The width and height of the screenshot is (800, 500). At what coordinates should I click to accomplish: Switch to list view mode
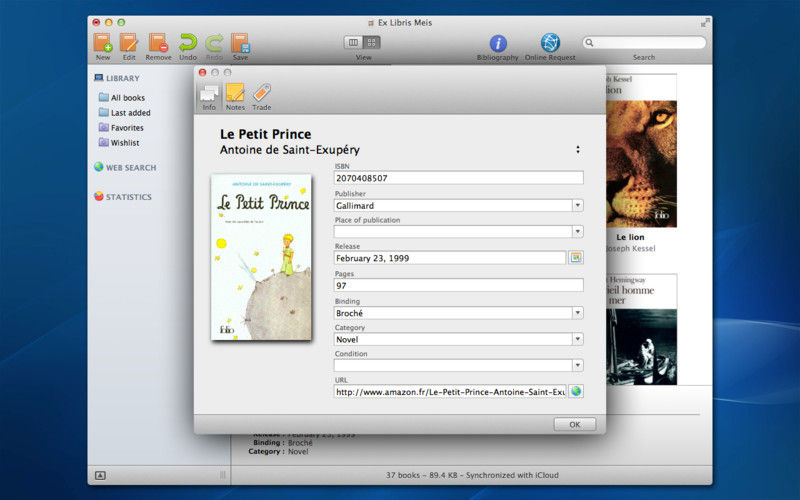[x=353, y=42]
